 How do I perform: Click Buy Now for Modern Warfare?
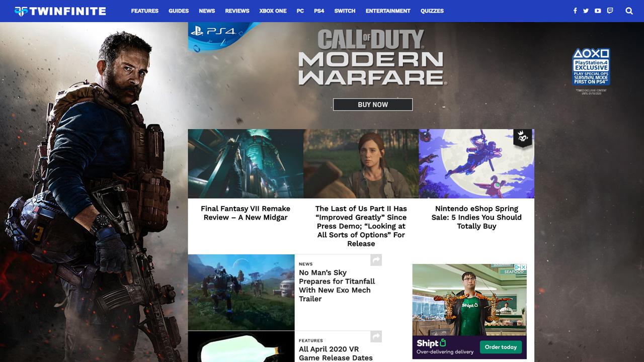pyautogui.click(x=373, y=105)
